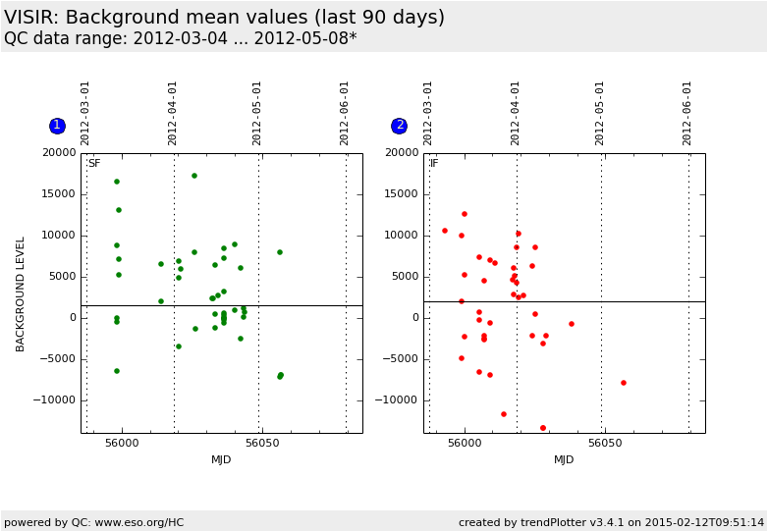Click the green point near 8000 at far right
This screenshot has width=768, height=532.
click(279, 252)
